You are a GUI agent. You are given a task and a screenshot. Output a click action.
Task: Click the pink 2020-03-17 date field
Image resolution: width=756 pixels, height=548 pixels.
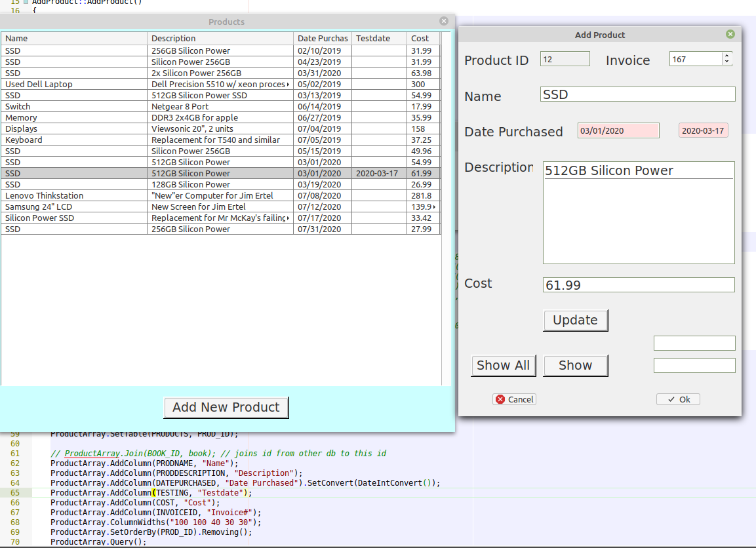pos(703,130)
